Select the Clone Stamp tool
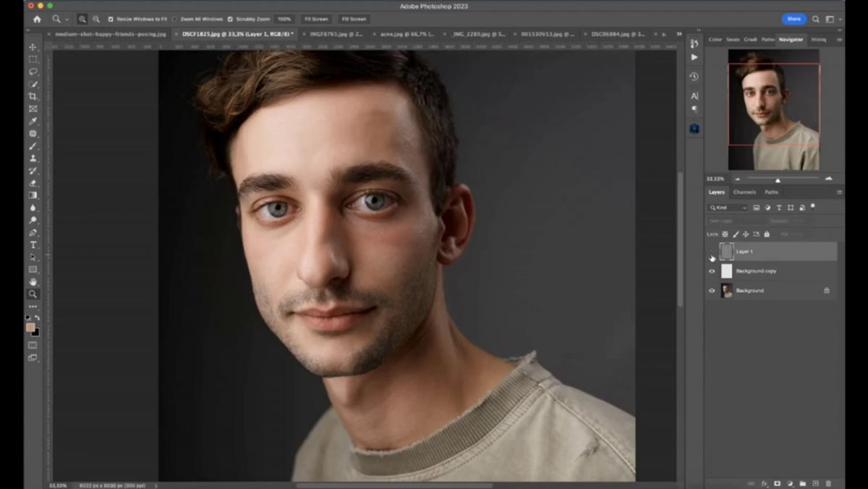Viewport: 868px width, 489px height. pyautogui.click(x=33, y=158)
